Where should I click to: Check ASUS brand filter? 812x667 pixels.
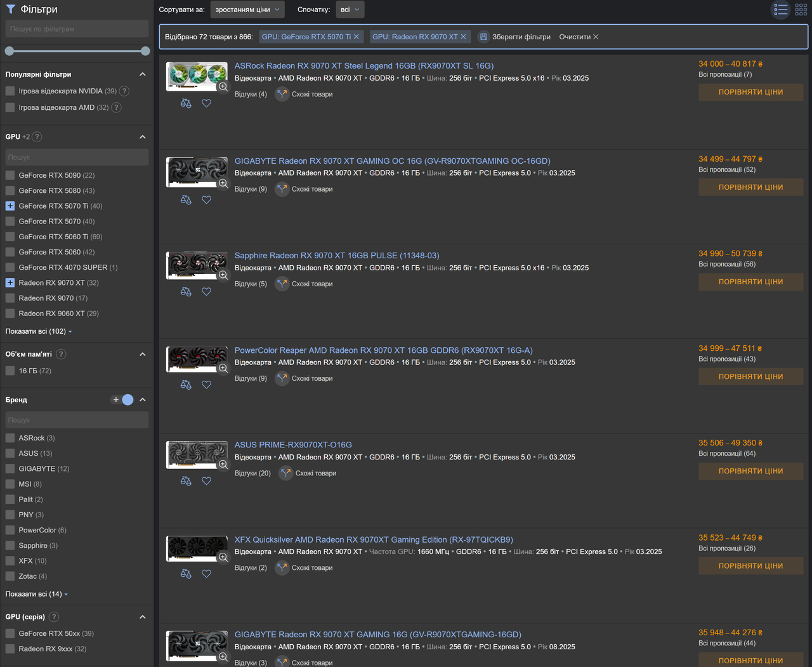[10, 453]
